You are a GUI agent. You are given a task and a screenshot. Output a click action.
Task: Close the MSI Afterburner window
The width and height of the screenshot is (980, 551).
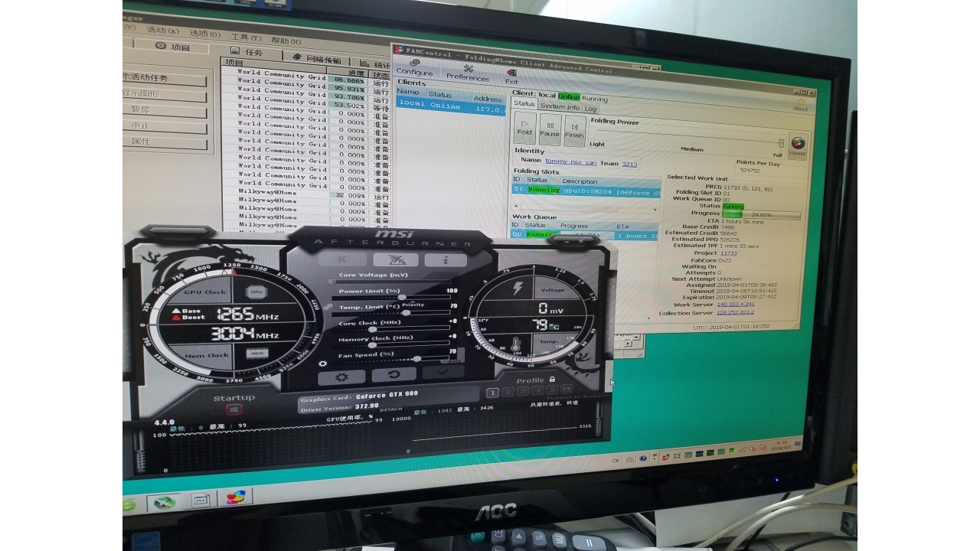[x=581, y=241]
